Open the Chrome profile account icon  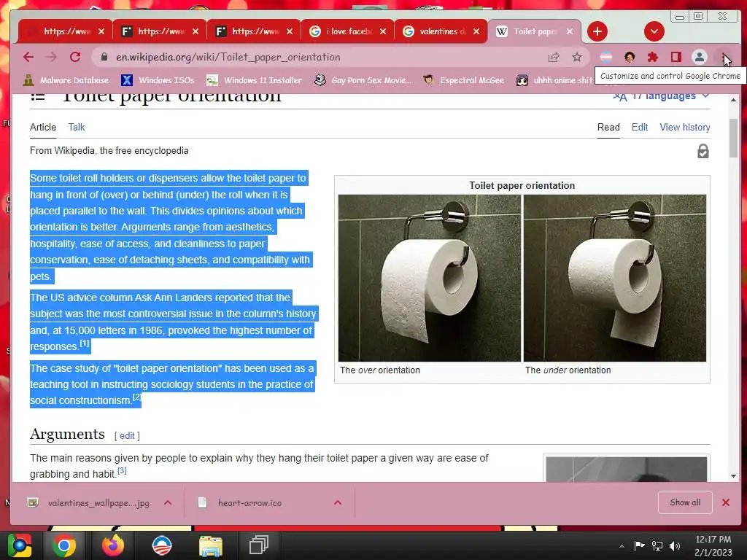click(700, 58)
